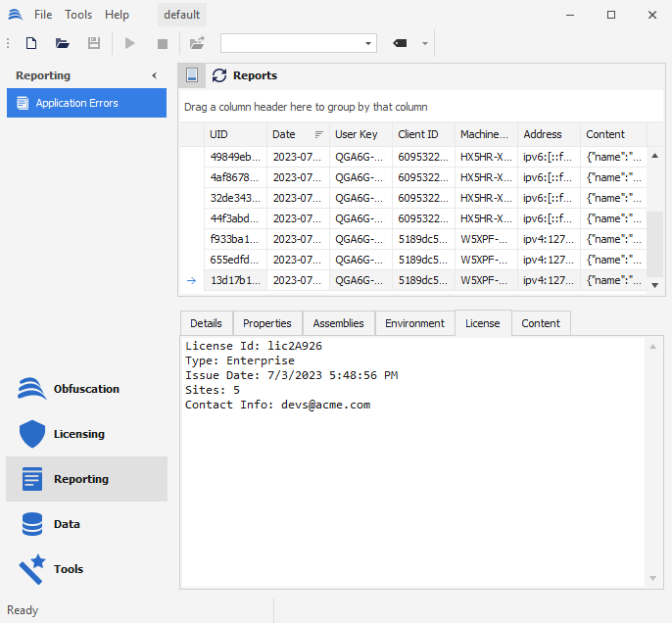Image resolution: width=672 pixels, height=623 pixels.
Task: Open the Tools menu
Action: tap(78, 15)
